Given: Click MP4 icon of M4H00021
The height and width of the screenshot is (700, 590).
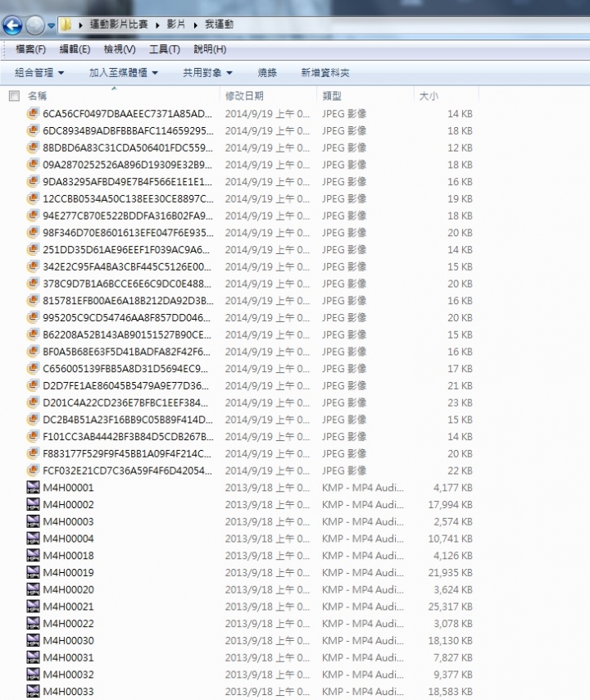Looking at the screenshot, I should (33, 607).
